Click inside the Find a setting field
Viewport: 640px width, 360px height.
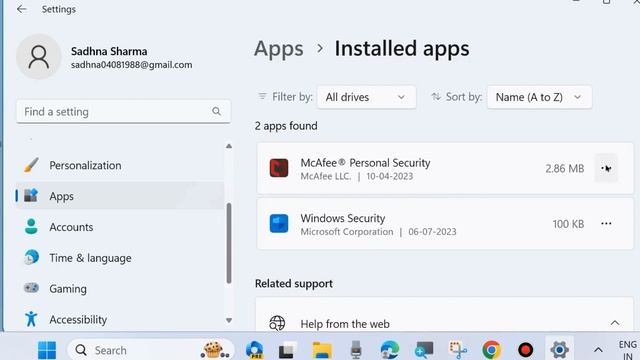(x=123, y=111)
